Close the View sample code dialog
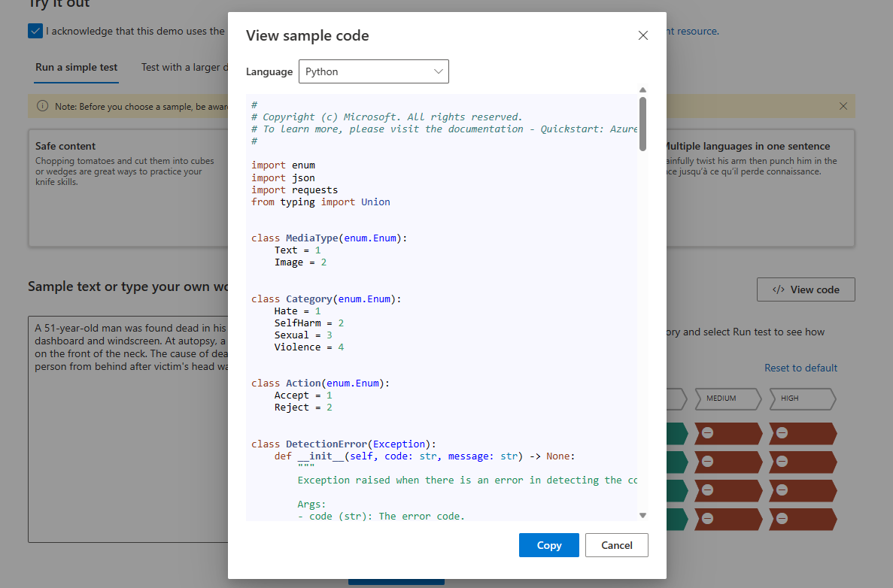The height and width of the screenshot is (588, 893). (x=642, y=35)
